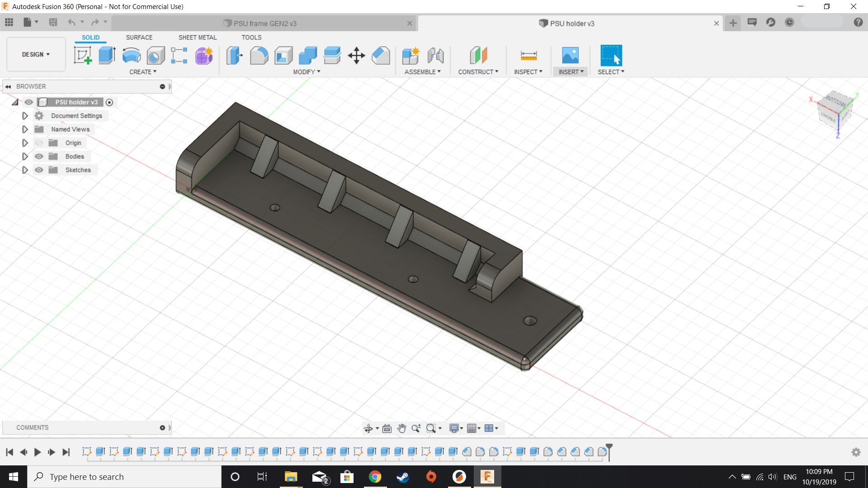
Task: Click the Offset Plane construct icon
Action: (478, 56)
